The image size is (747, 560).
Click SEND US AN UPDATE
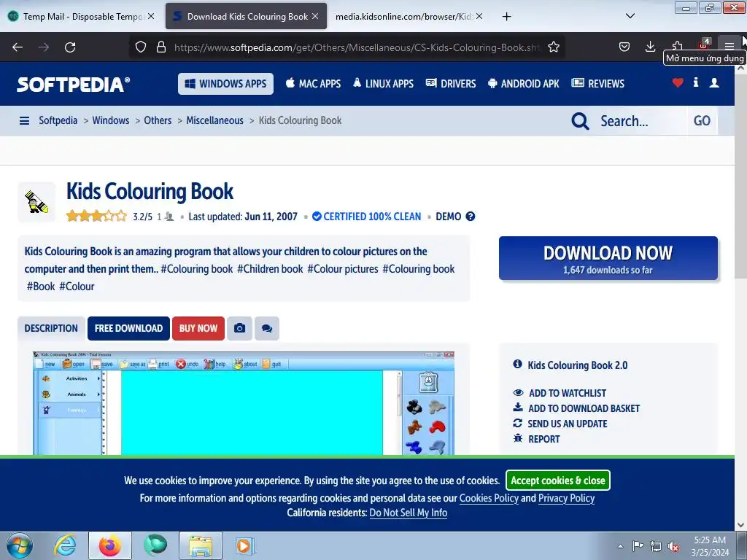[567, 424]
